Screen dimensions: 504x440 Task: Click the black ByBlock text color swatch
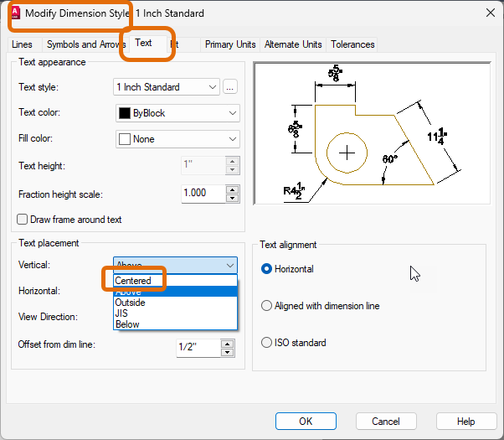point(125,113)
